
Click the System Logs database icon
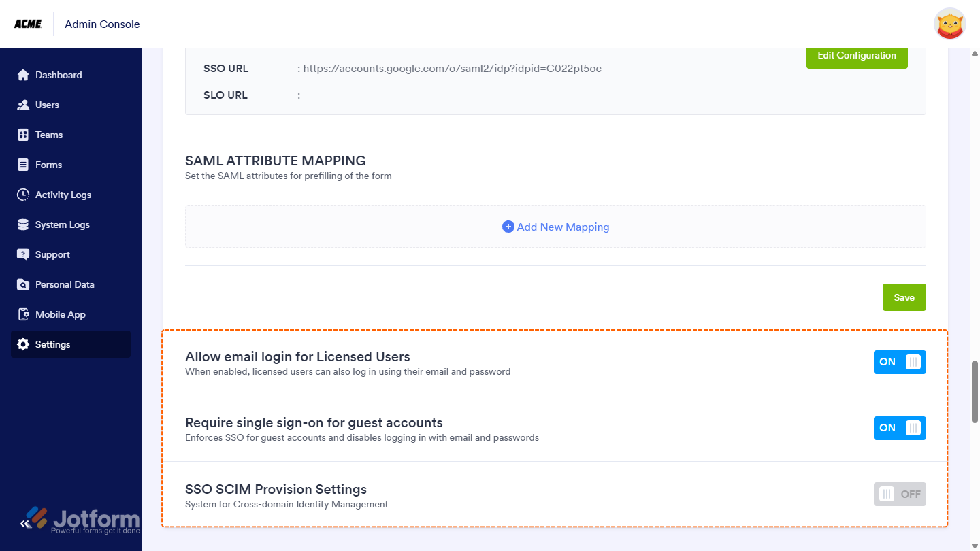(23, 224)
